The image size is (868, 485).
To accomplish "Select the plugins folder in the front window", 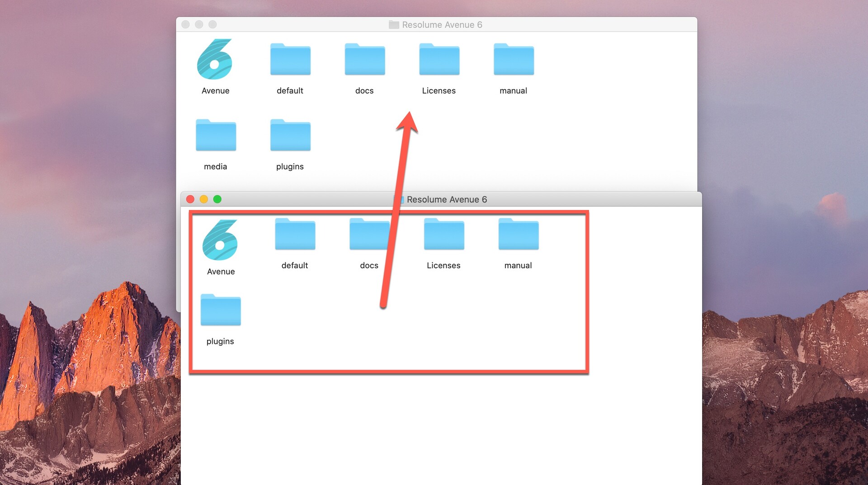I will click(220, 310).
